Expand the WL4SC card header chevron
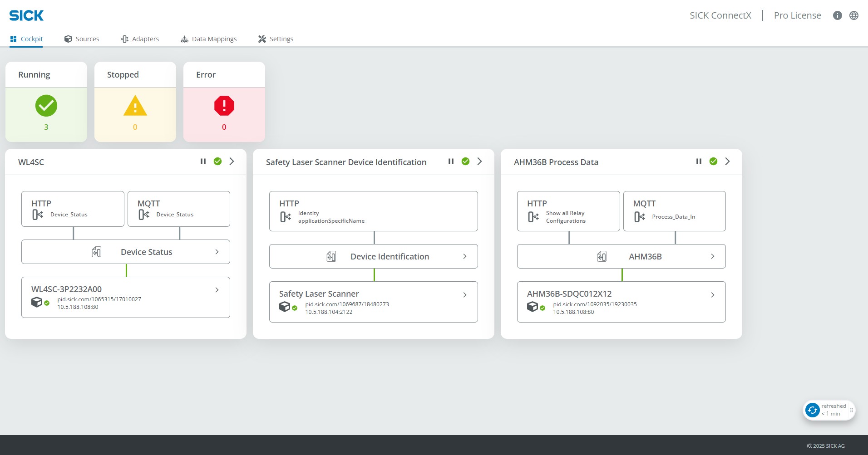The width and height of the screenshot is (868, 455). (x=232, y=161)
